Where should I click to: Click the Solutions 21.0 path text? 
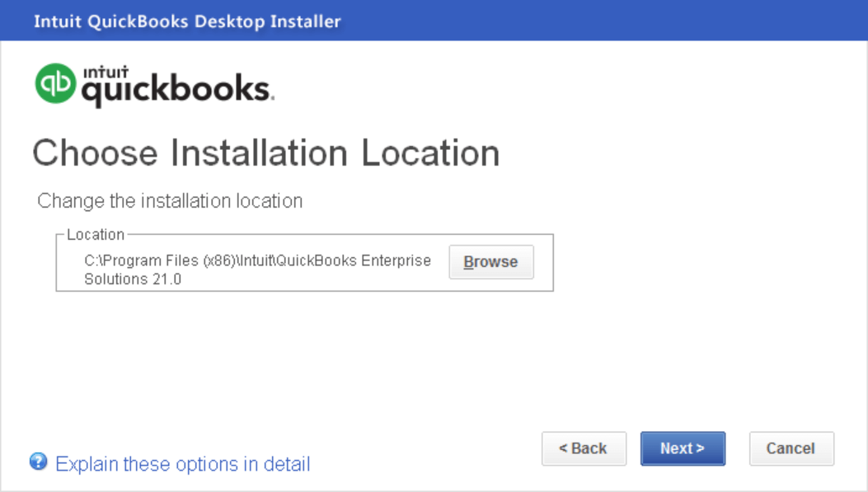pos(133,279)
